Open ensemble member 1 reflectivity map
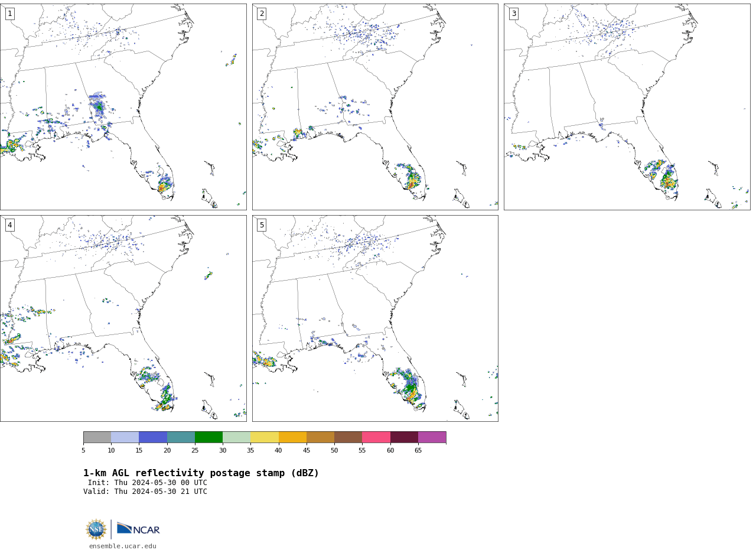Image resolution: width=756 pixels, height=553 pixels. coord(123,107)
